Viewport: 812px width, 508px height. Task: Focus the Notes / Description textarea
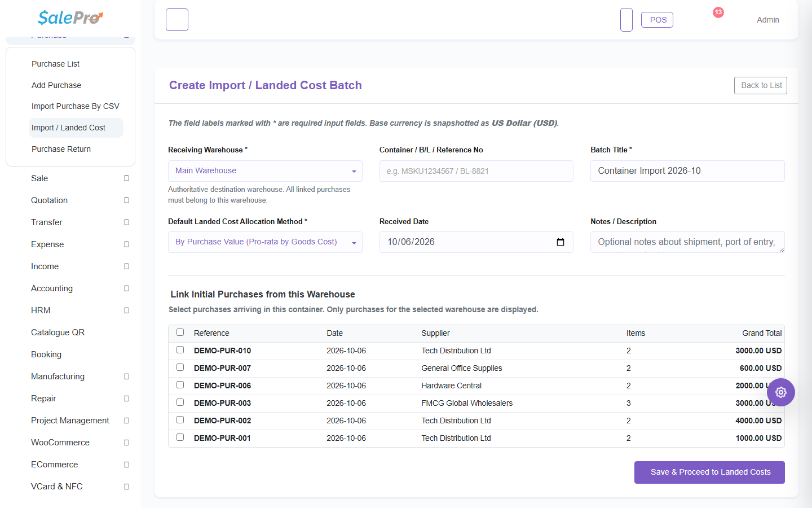(x=687, y=242)
